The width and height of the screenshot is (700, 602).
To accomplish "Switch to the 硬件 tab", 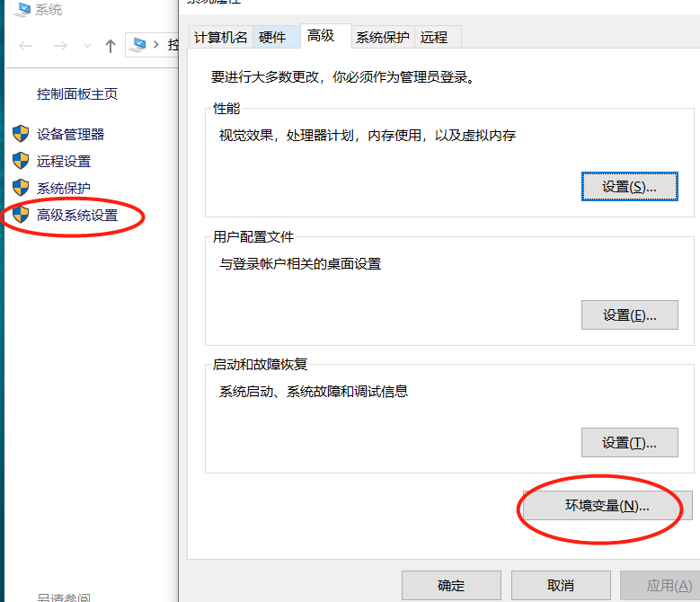I will (277, 37).
